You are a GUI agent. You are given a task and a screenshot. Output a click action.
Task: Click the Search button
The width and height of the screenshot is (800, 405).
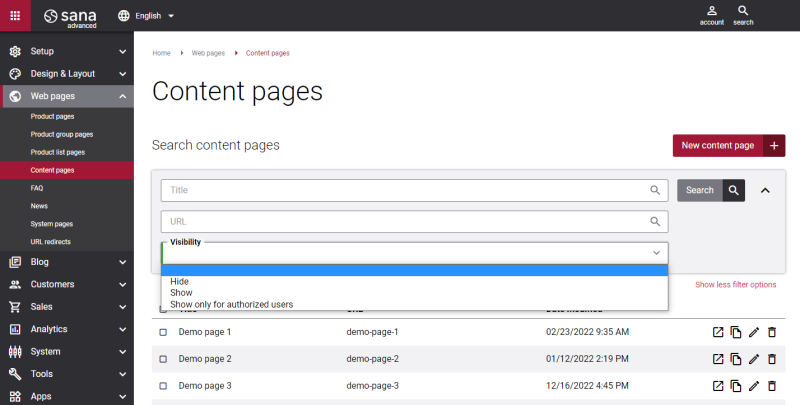pos(711,190)
